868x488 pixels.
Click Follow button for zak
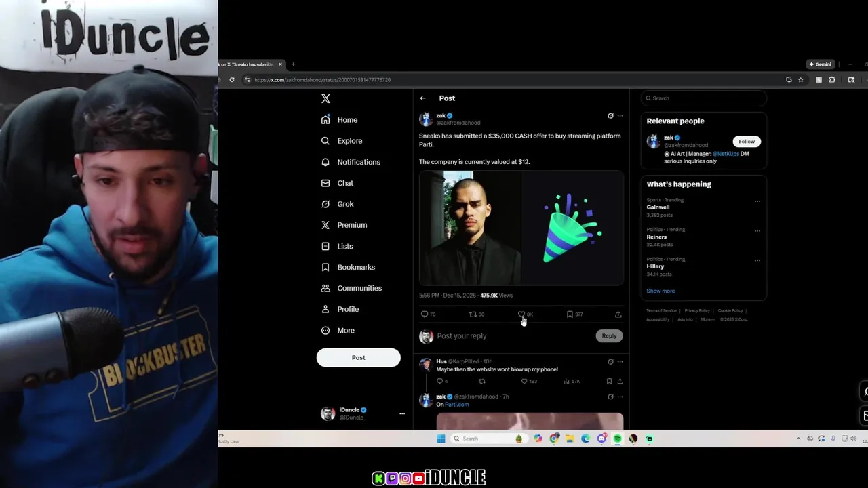coord(747,141)
